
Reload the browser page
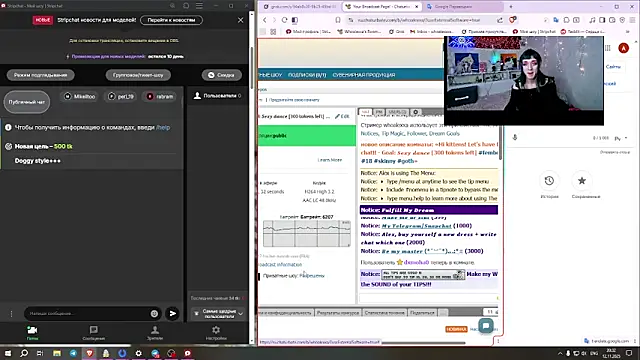pyautogui.click(x=284, y=20)
